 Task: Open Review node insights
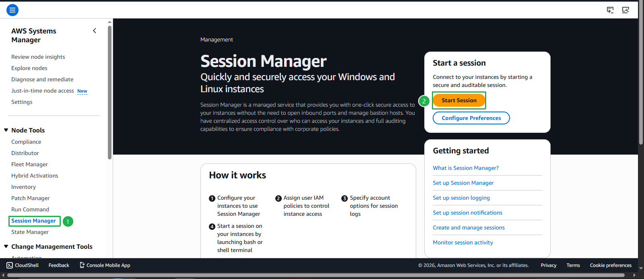(38, 57)
